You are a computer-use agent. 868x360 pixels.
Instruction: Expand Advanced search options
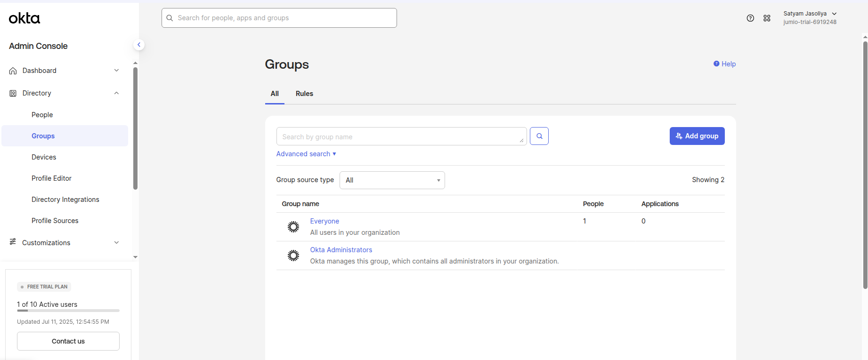point(306,154)
